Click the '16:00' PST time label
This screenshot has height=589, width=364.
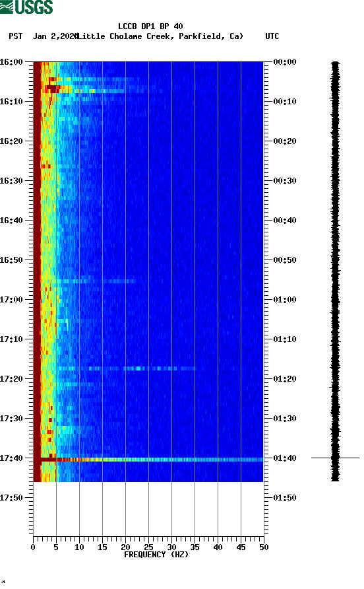coord(11,62)
